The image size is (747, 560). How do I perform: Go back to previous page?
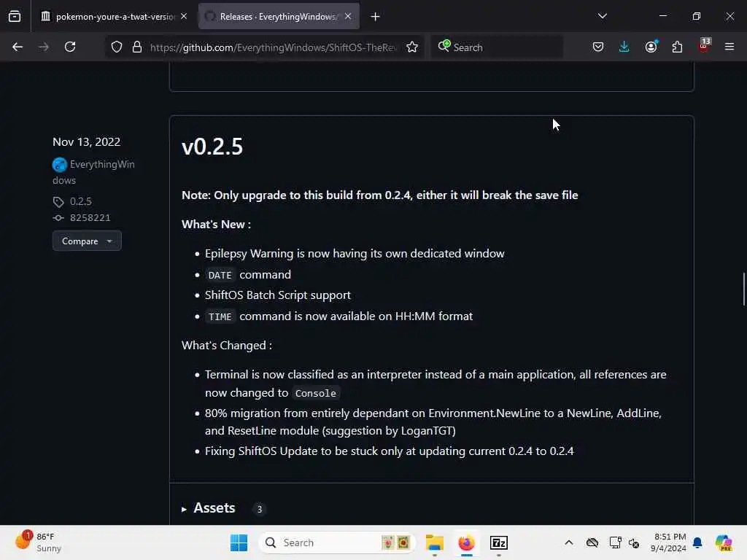(x=18, y=47)
